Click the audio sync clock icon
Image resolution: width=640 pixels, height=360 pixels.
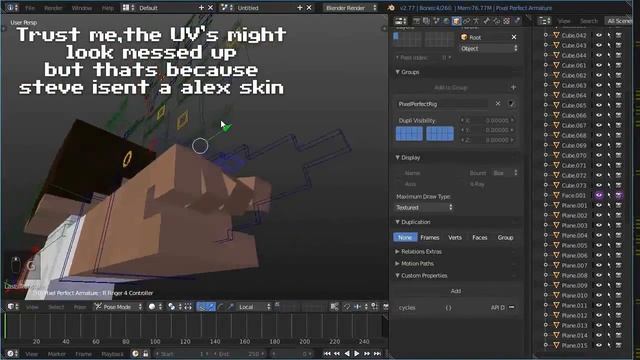click(x=135, y=353)
